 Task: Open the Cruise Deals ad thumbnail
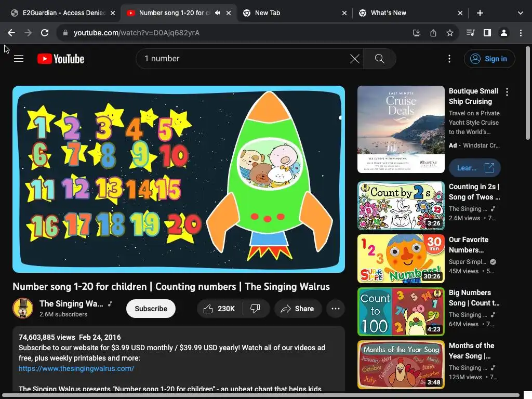[401, 129]
